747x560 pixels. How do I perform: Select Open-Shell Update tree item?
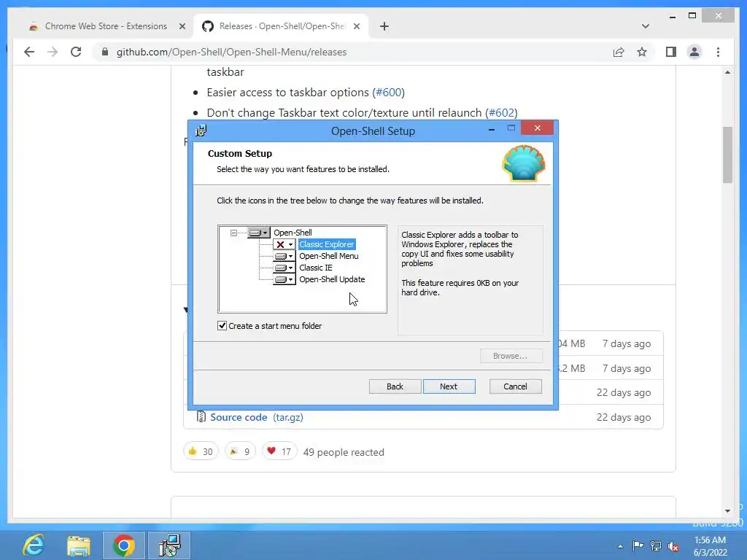point(332,279)
